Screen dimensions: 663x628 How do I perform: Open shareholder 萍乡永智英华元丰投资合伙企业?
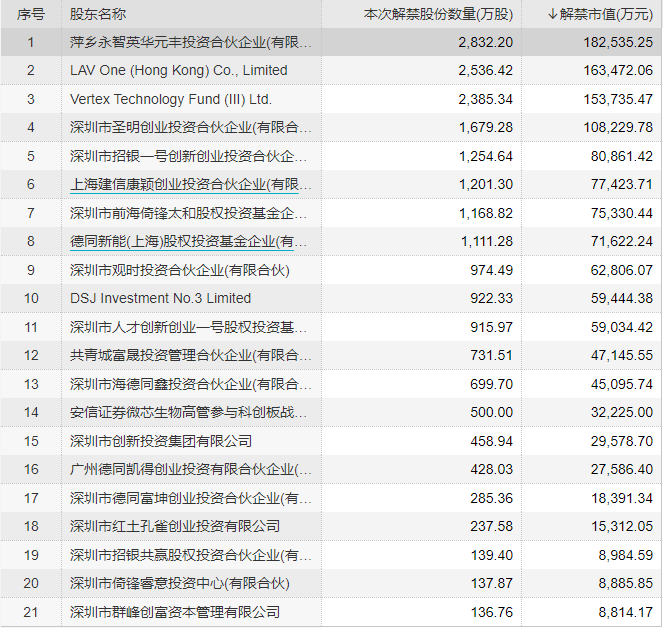190,42
